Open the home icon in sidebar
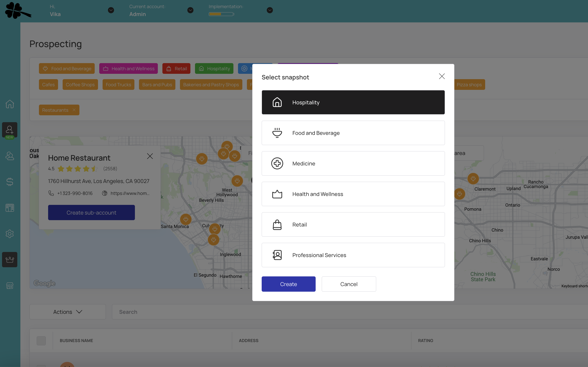The width and height of the screenshot is (588, 367). pyautogui.click(x=10, y=104)
